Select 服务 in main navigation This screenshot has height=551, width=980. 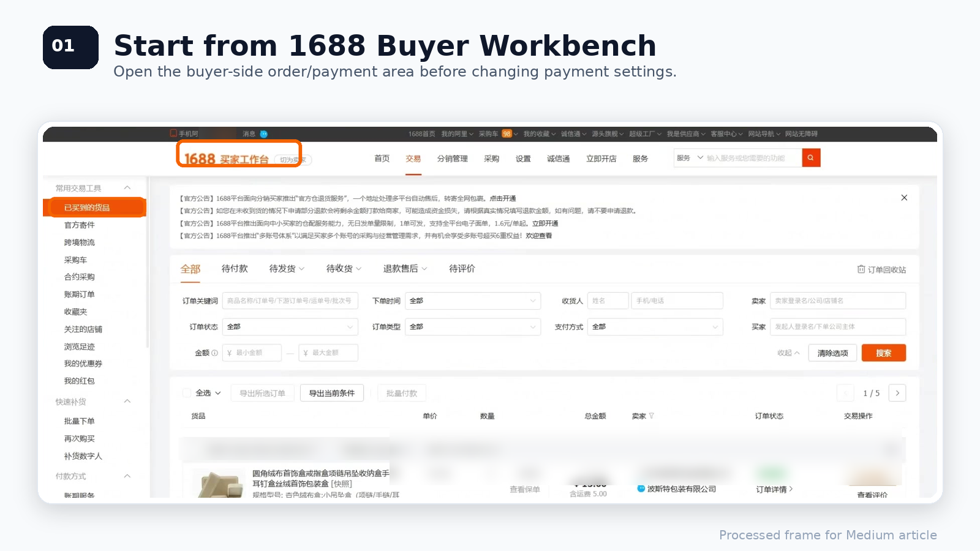pyautogui.click(x=641, y=159)
